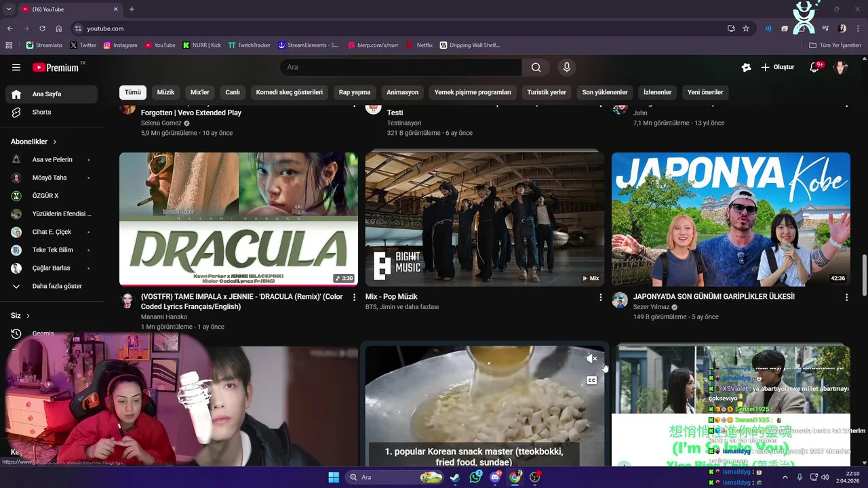
Task: Open the YouTube account avatar menu
Action: click(841, 67)
